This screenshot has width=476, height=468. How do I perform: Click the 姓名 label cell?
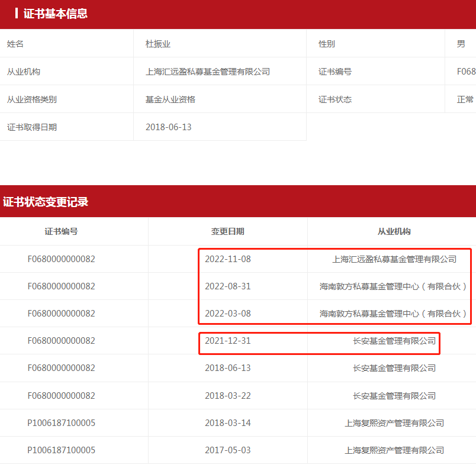click(x=15, y=44)
